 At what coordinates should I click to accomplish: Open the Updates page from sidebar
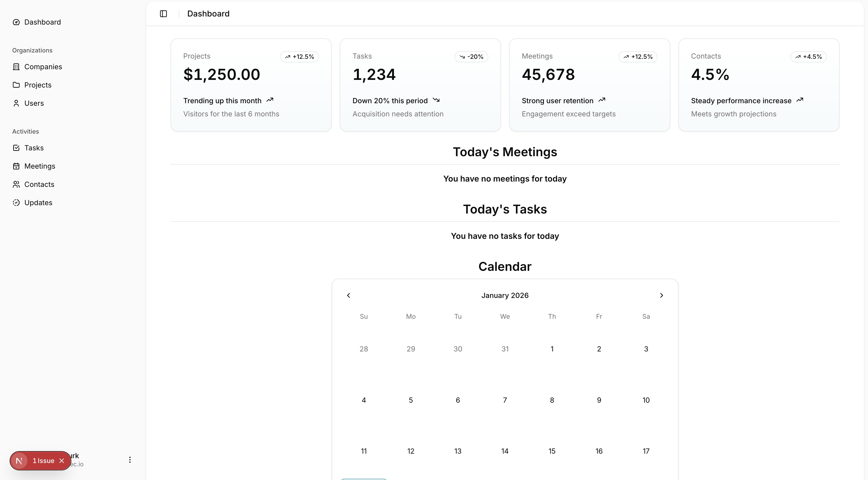pos(38,203)
